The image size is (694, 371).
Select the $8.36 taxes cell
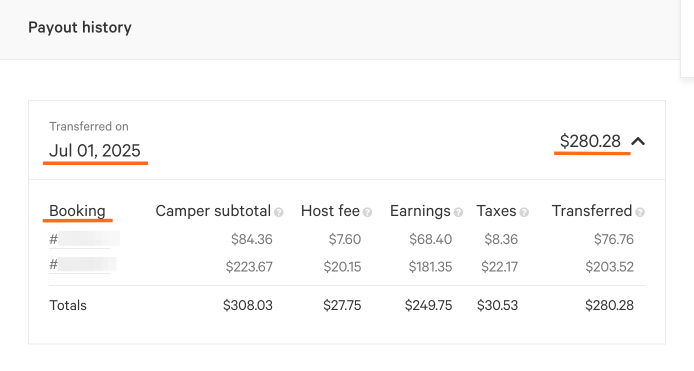point(501,240)
